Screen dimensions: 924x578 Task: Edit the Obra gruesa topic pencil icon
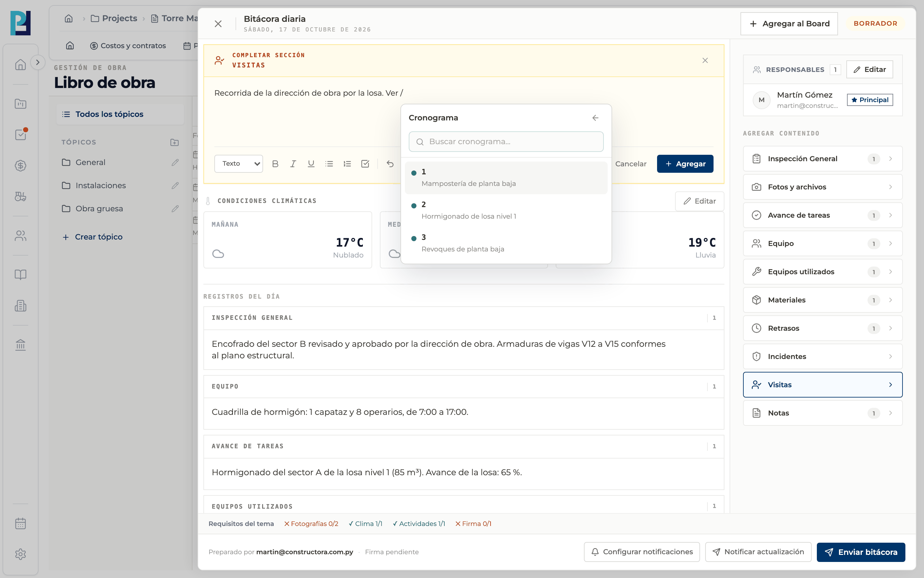[175, 209]
